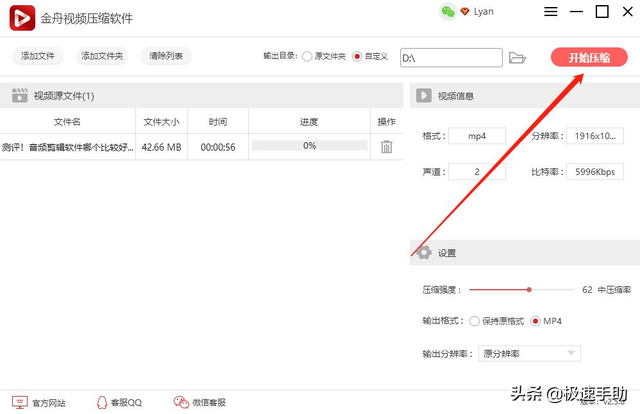Open the WeChat icon in title bar
Image resolution: width=640 pixels, height=414 pixels.
448,11
